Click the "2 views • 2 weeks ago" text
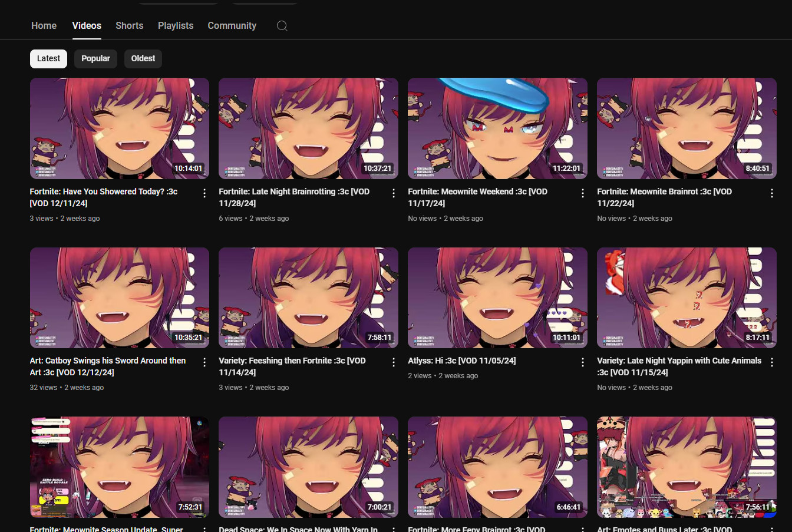The image size is (792, 532). 443,376
